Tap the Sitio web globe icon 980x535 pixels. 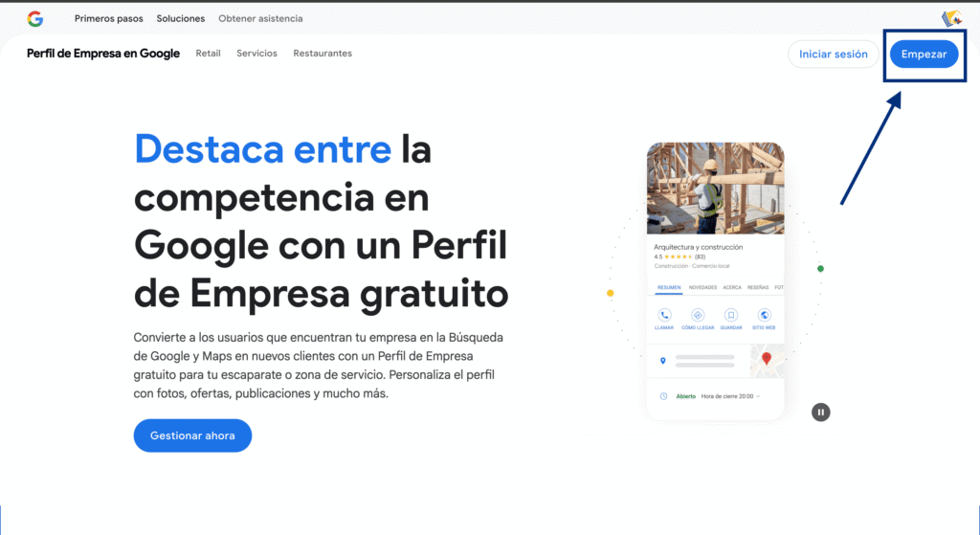coord(764,315)
